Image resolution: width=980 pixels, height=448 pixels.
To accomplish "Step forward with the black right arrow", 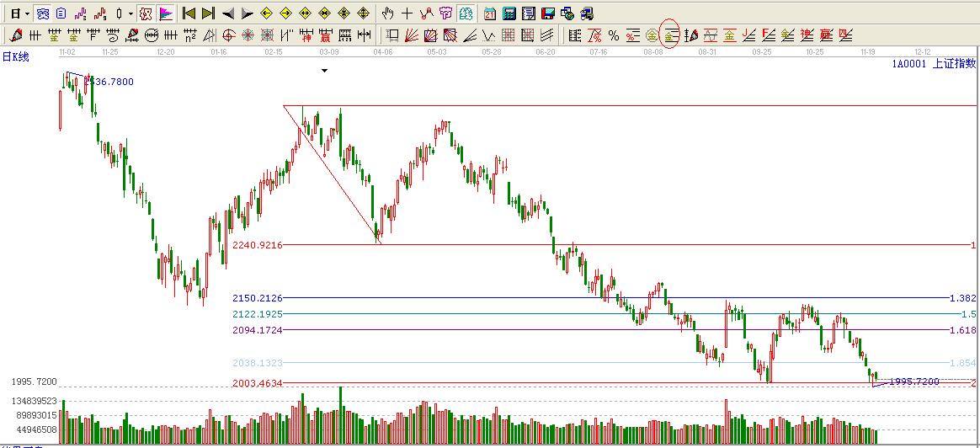I will click(247, 13).
